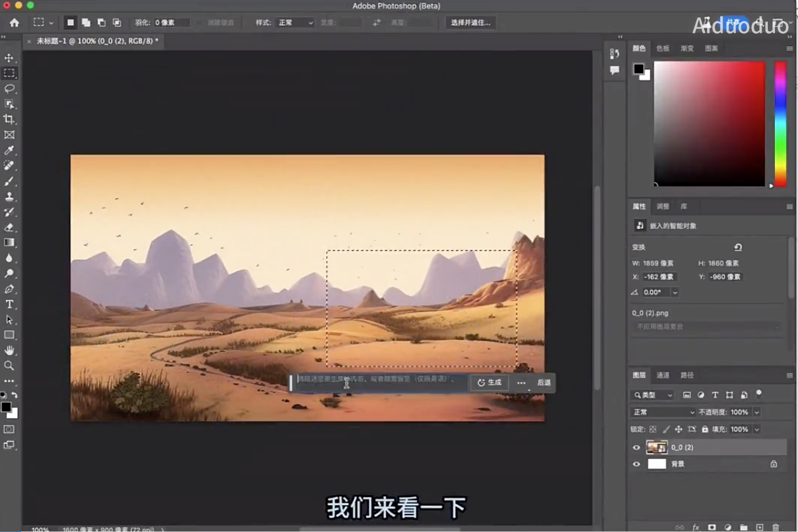Add a layer mask from panel bottom
Viewport: 798px width, 532px height.
(x=711, y=527)
